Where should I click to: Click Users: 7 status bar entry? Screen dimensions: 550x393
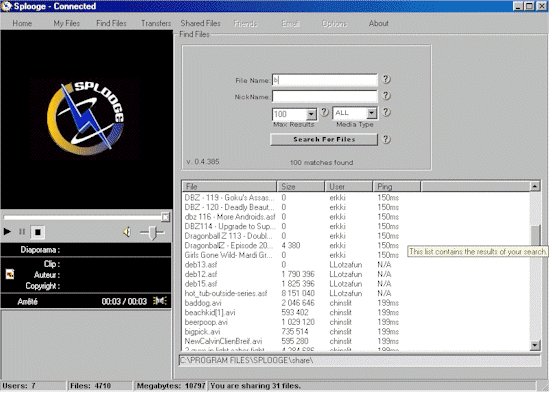[x=34, y=386]
